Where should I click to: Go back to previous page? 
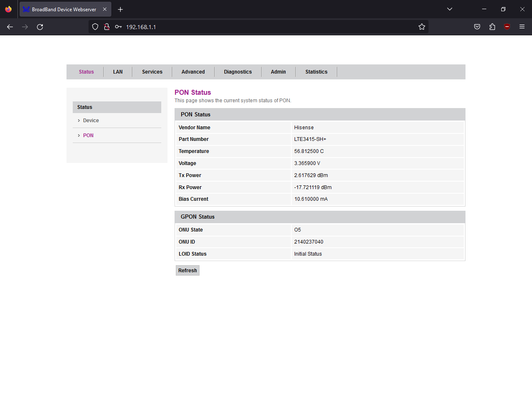point(10,27)
